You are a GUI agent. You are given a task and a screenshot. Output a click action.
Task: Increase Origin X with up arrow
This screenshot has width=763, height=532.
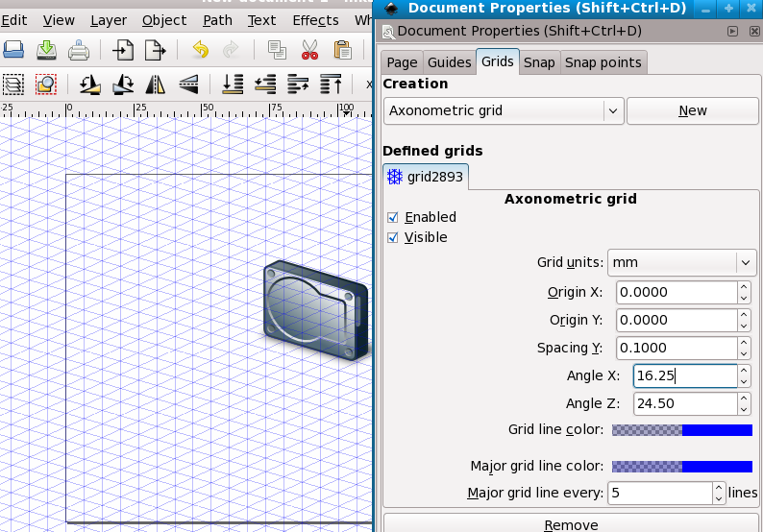744,286
